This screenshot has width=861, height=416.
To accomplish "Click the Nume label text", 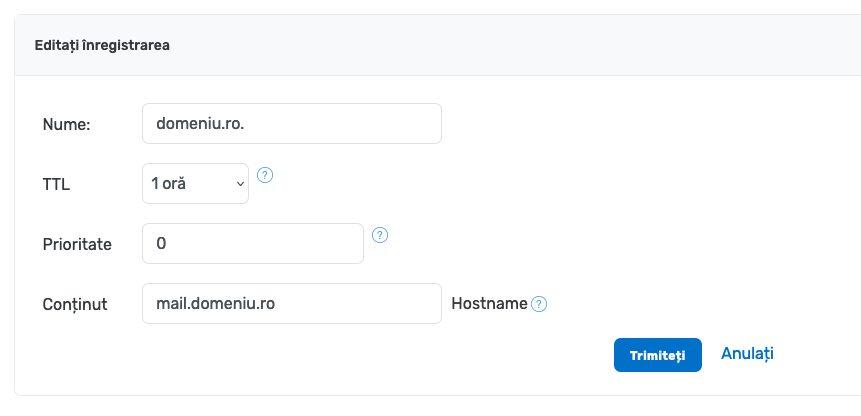I will pos(66,125).
